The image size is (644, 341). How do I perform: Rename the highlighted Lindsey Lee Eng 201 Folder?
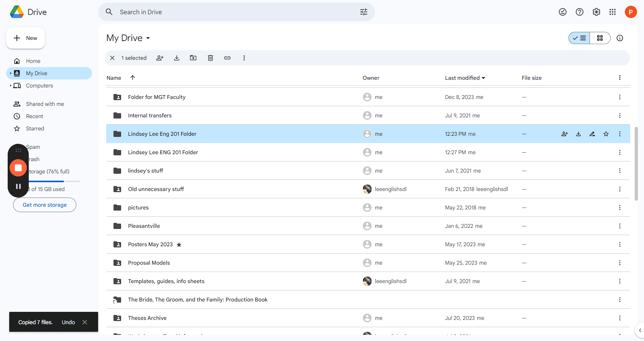tap(592, 134)
